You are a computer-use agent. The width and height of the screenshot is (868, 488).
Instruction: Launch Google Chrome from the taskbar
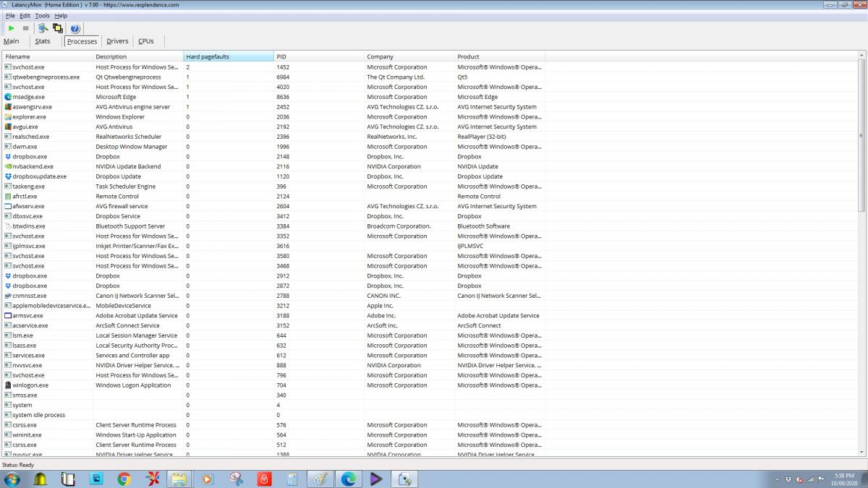(124, 479)
